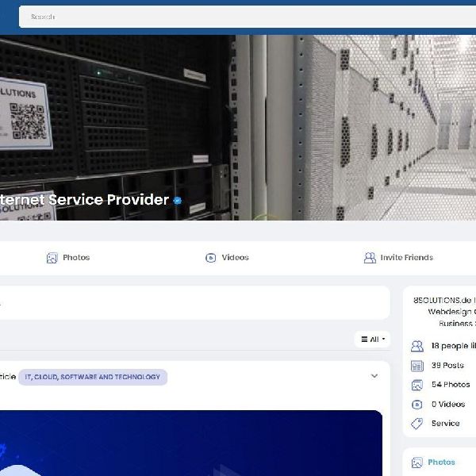Click the video icon beside 0 Videos
Viewport: 476px width, 476px height.
417,404
